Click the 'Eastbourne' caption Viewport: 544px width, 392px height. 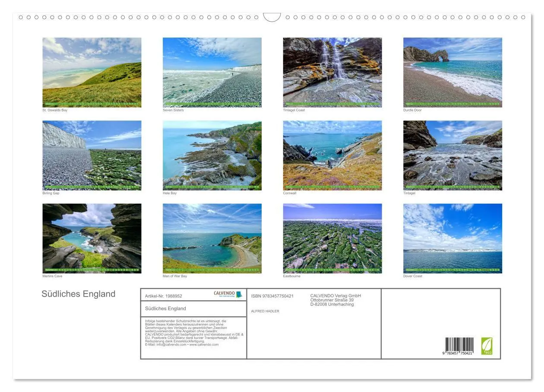click(292, 276)
